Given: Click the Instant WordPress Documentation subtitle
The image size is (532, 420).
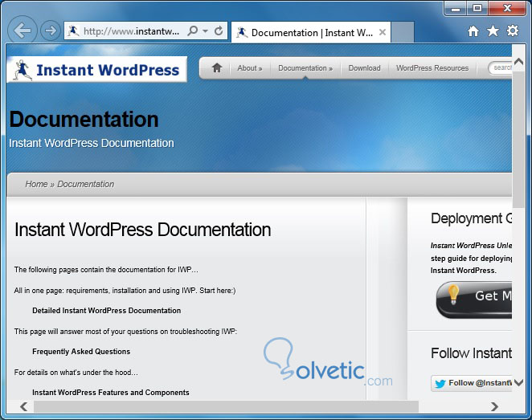Looking at the screenshot, I should (92, 143).
